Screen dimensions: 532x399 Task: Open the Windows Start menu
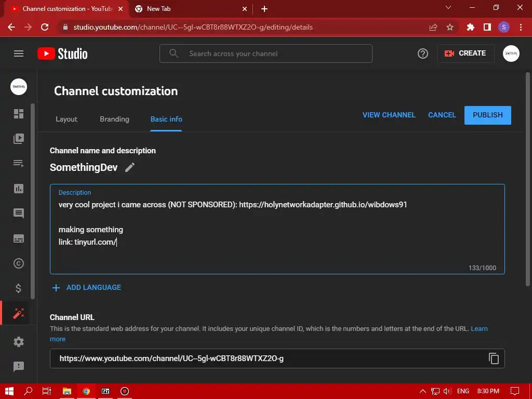pyautogui.click(x=9, y=391)
